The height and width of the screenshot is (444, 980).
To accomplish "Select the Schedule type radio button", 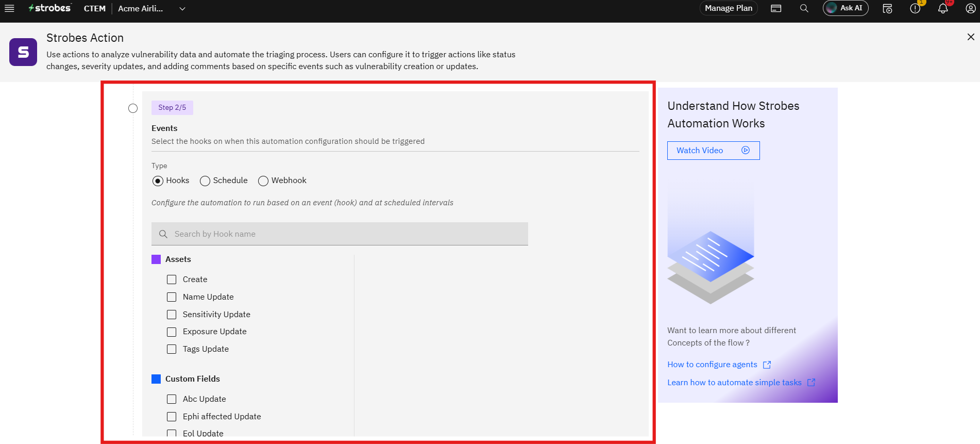I will point(205,181).
